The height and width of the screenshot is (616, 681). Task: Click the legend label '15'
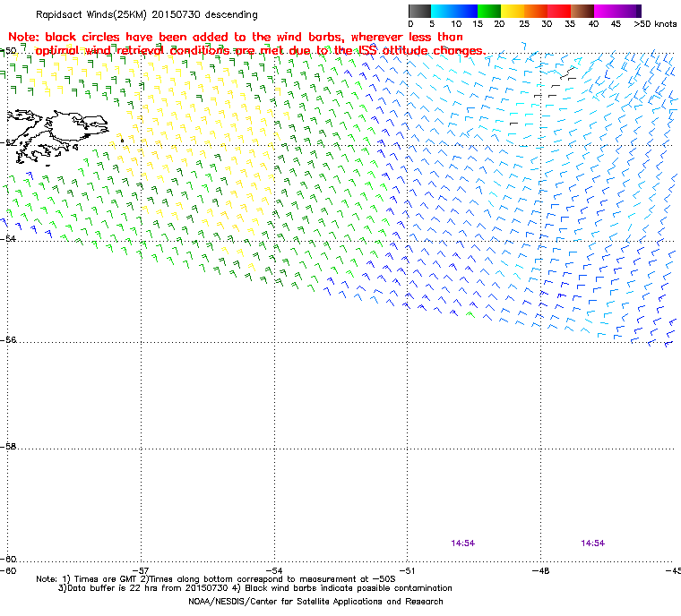(x=478, y=24)
